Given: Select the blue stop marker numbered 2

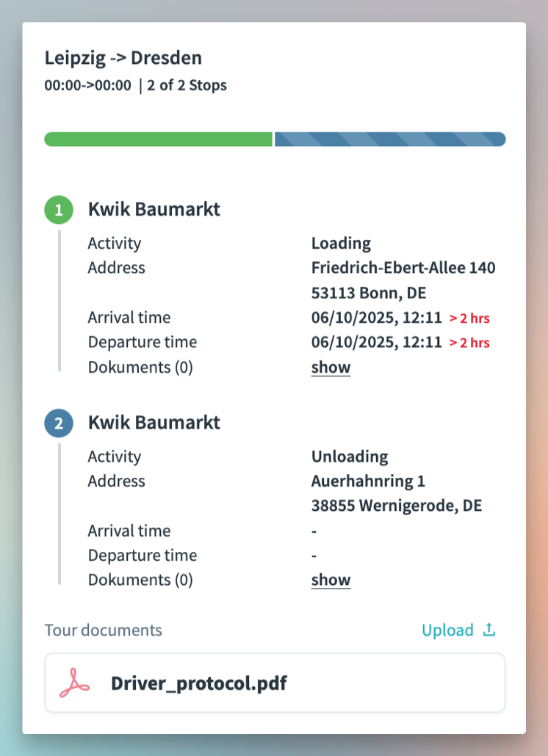Looking at the screenshot, I should click(59, 423).
